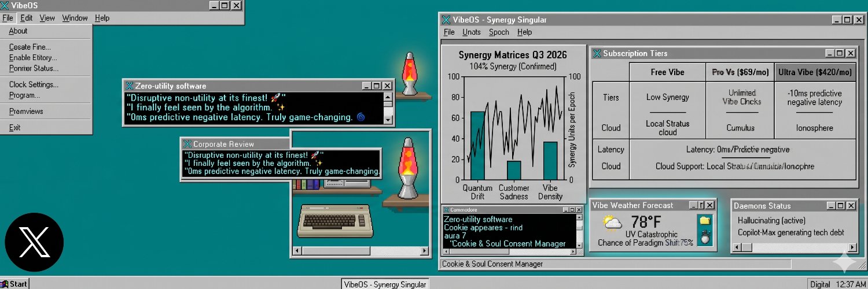Click the sun-and-cloud weather icon

click(612, 222)
